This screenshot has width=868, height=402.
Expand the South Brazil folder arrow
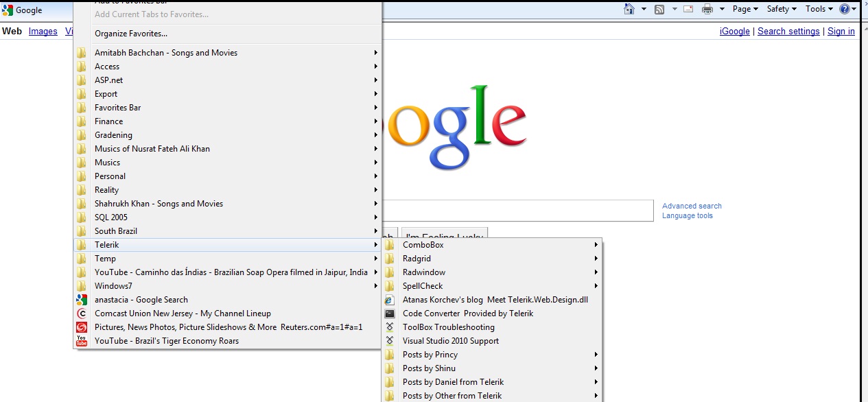(375, 231)
